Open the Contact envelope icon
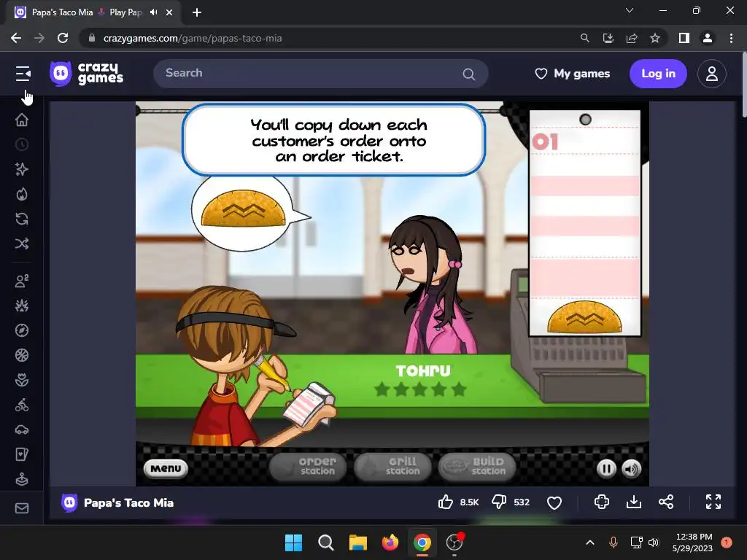Image resolution: width=747 pixels, height=560 pixels. tap(22, 508)
